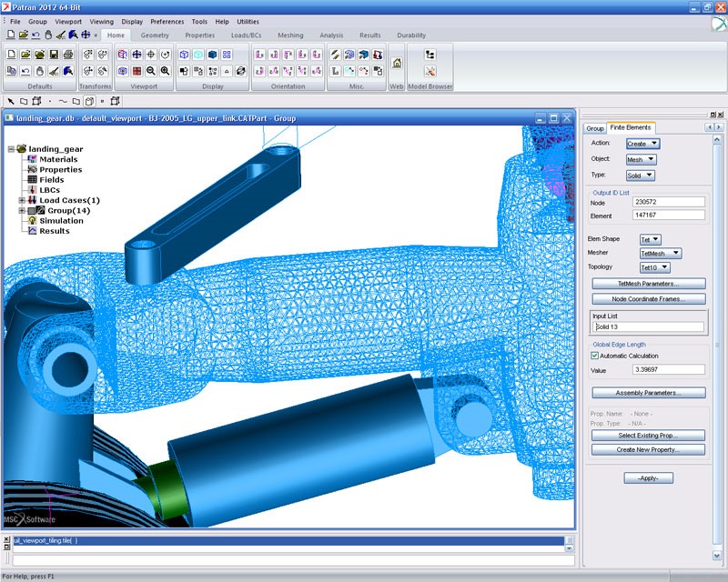
Task: Select the arrow pointer pick tool
Action: click(x=11, y=101)
